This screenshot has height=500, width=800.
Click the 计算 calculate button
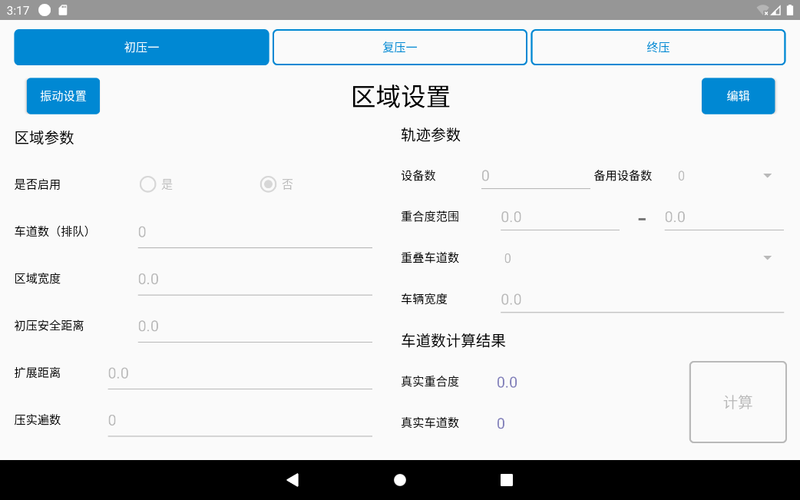[738, 402]
